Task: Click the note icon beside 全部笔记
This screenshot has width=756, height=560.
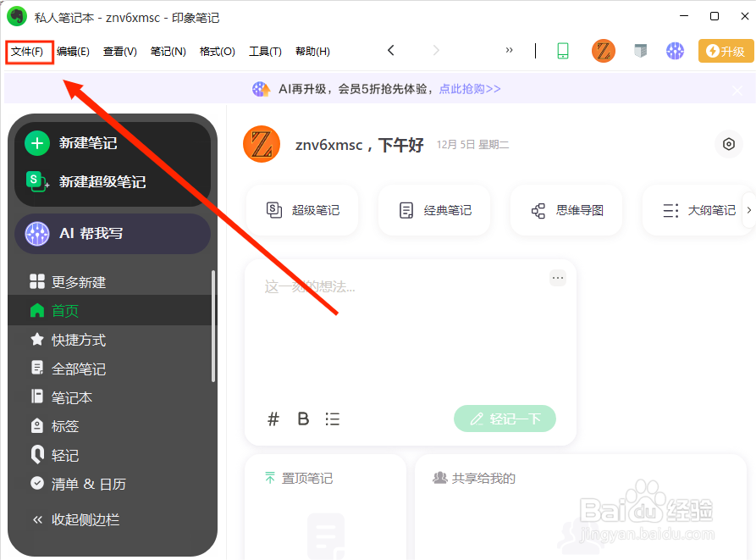Action: [x=37, y=368]
